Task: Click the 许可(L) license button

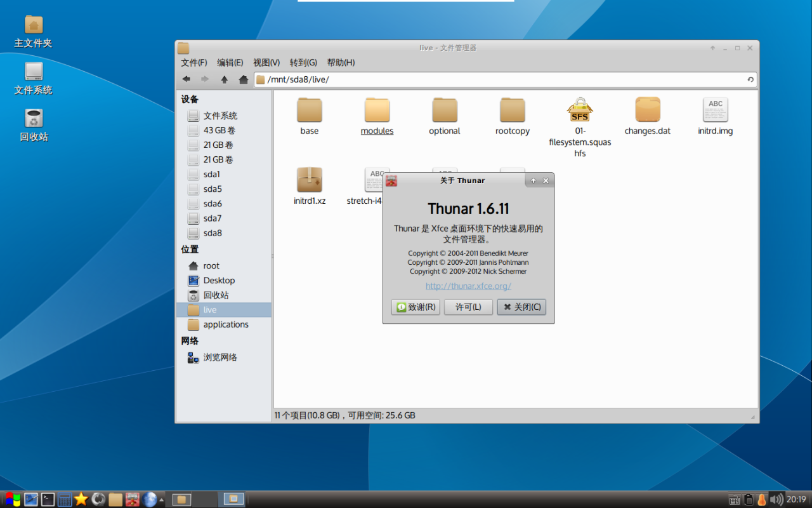Action: (468, 307)
